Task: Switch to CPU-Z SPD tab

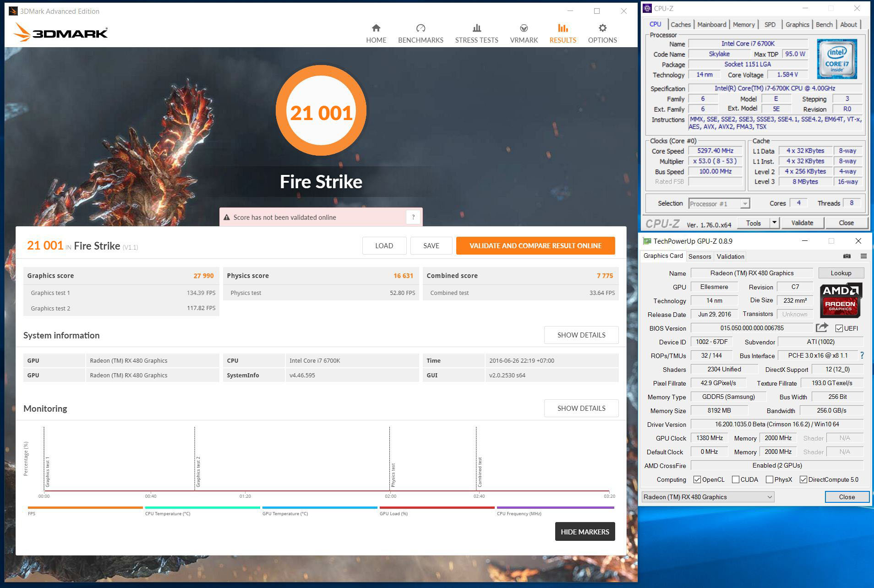Action: click(770, 24)
